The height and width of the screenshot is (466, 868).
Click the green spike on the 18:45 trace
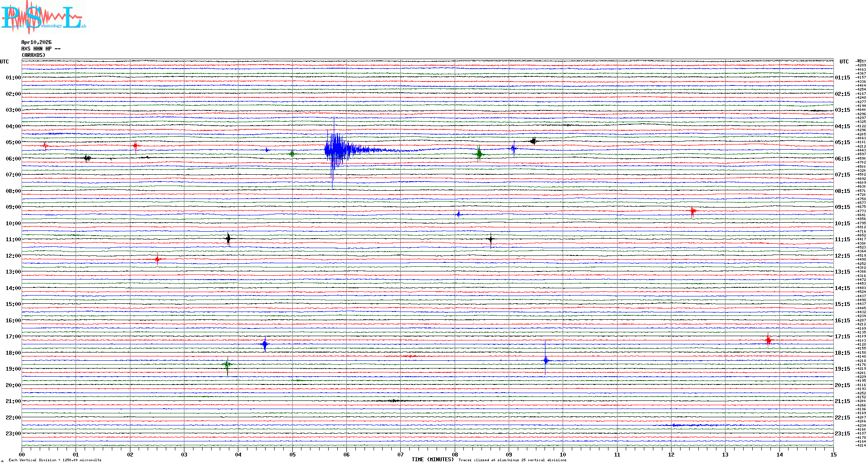click(227, 365)
